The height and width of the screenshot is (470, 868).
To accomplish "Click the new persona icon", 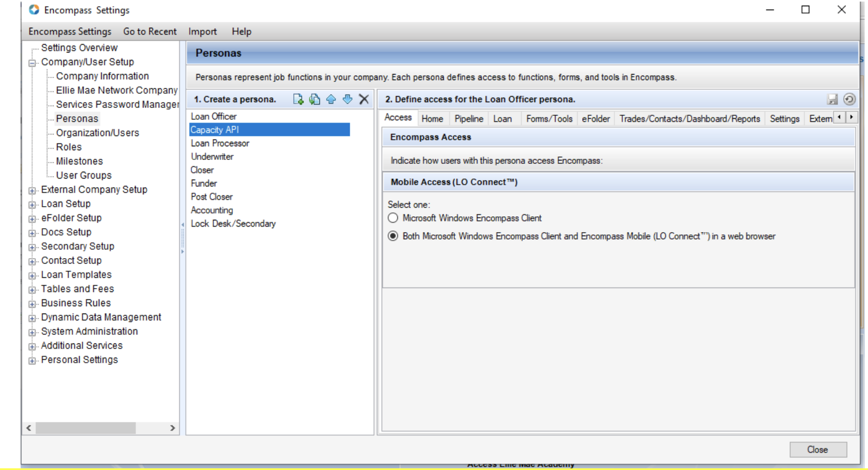I will click(298, 99).
